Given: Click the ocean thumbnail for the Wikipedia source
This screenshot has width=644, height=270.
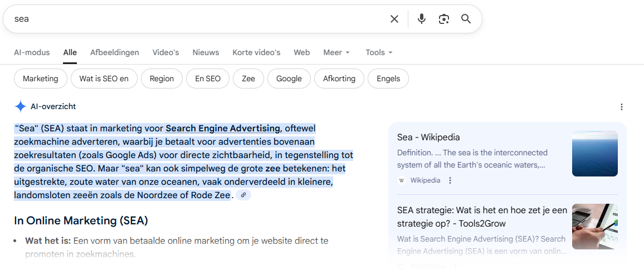Looking at the screenshot, I should click(595, 154).
